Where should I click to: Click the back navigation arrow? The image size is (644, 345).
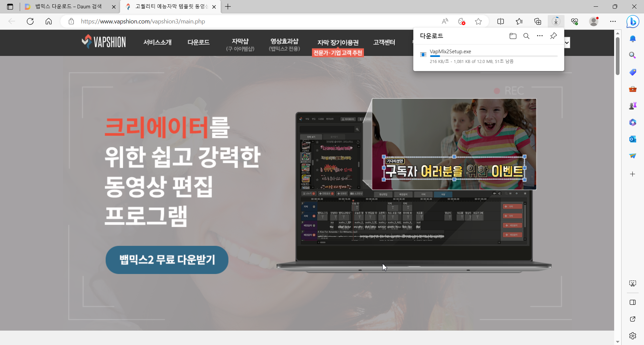[12, 21]
